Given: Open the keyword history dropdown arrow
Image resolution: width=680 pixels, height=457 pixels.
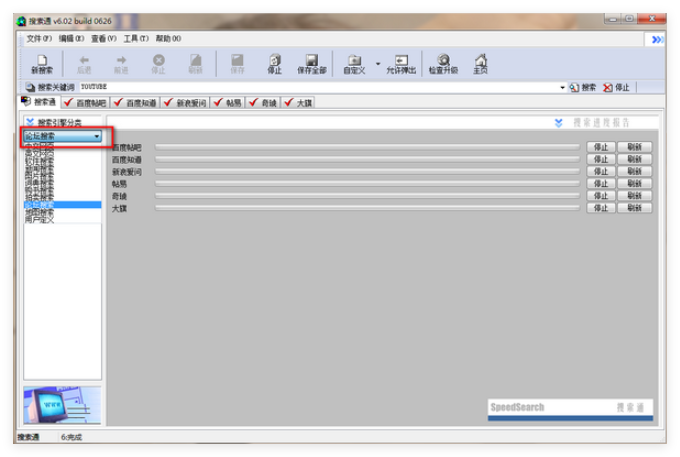Looking at the screenshot, I should click(562, 88).
